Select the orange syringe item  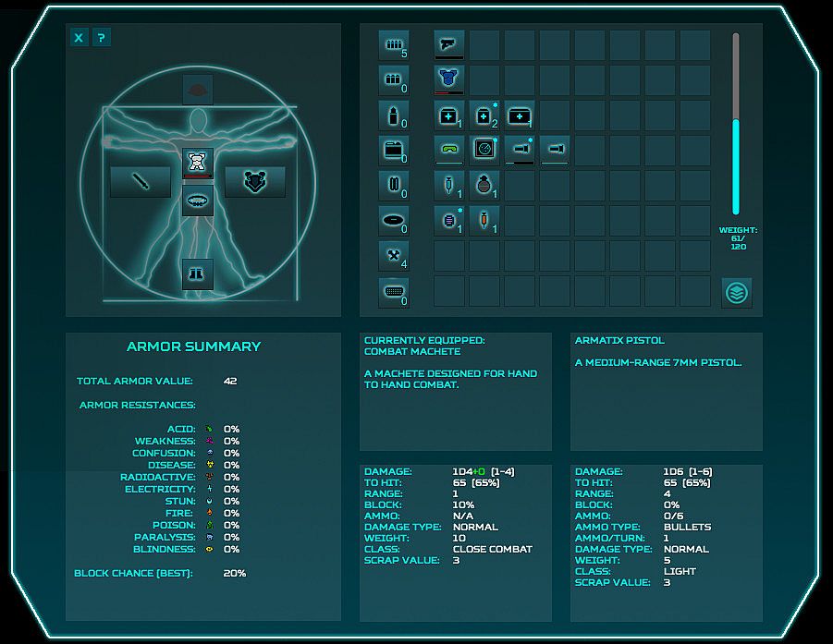tap(484, 221)
